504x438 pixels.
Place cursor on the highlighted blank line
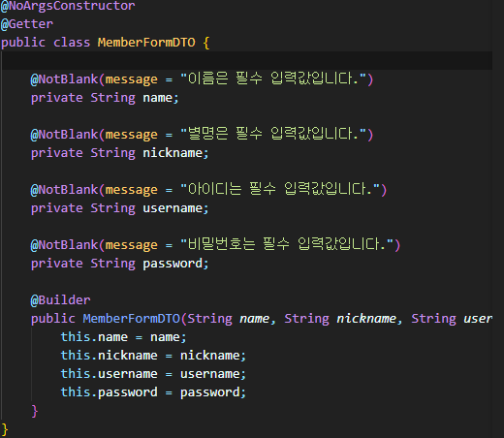247,61
